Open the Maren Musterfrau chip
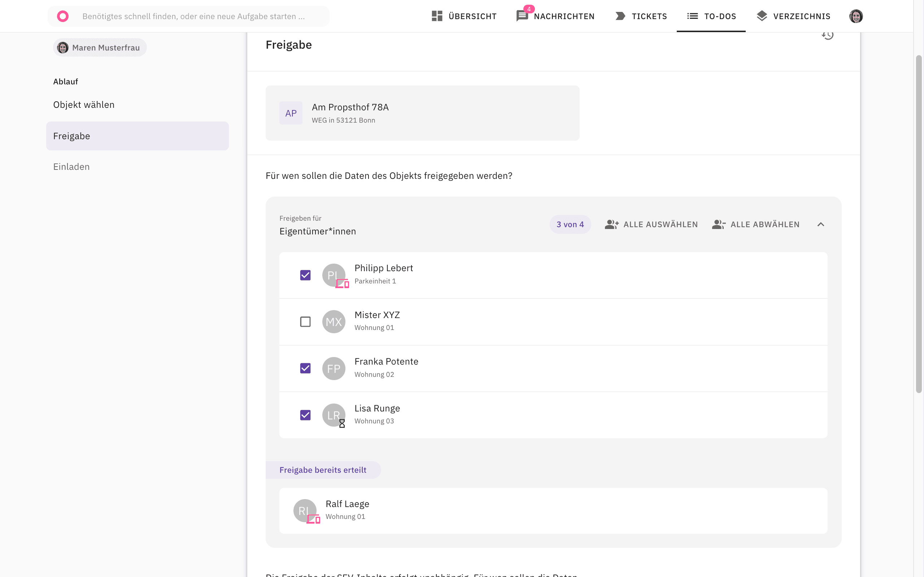This screenshot has width=924, height=577. pyautogui.click(x=100, y=48)
